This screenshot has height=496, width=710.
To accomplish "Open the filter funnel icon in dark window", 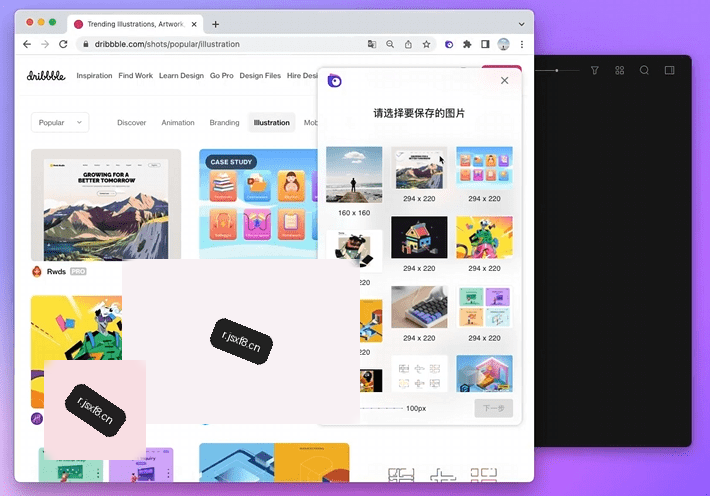I will (595, 70).
